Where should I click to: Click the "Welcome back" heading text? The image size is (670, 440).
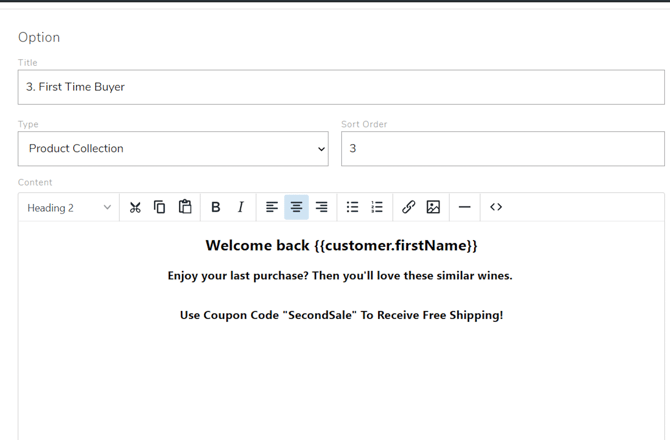[x=341, y=245]
